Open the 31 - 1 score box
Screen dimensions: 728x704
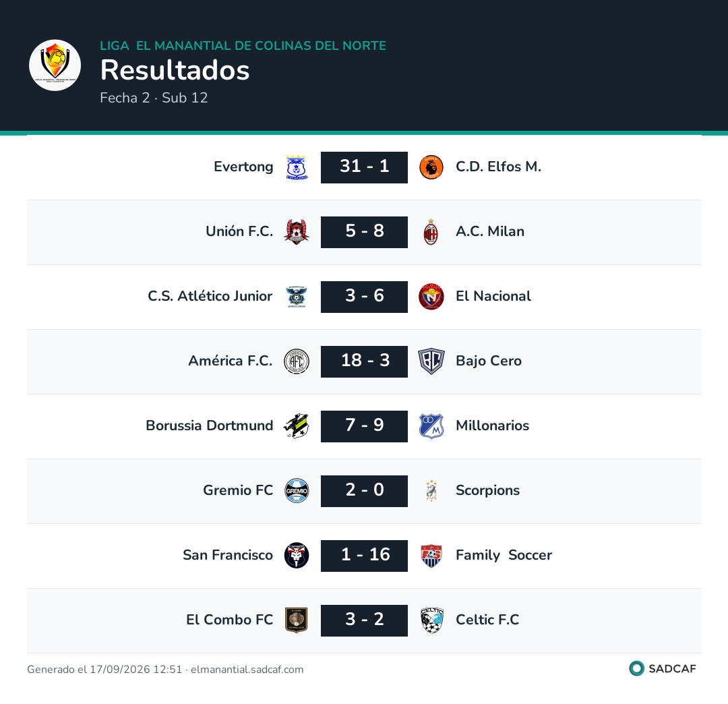pyautogui.click(x=364, y=167)
